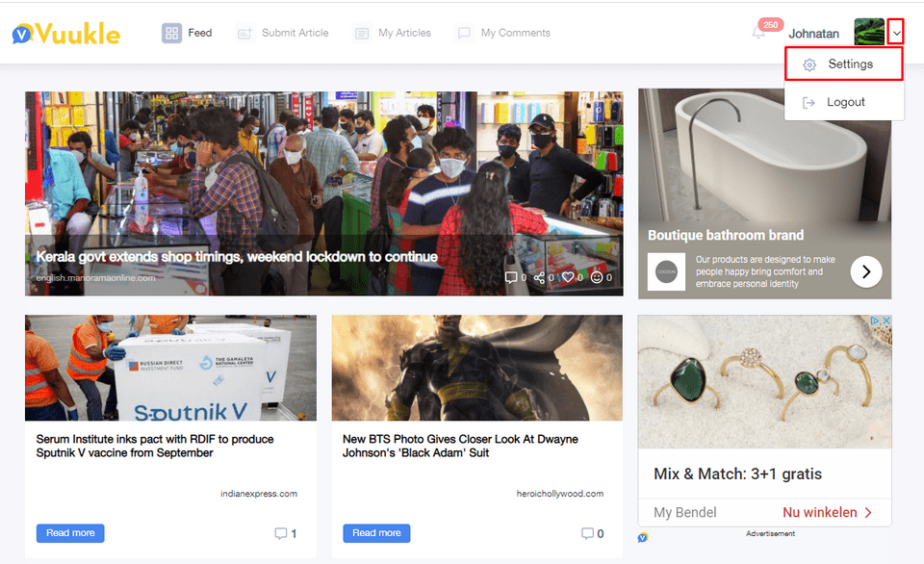Share the Kerala lockdown article
The image size is (924, 564).
tap(539, 277)
